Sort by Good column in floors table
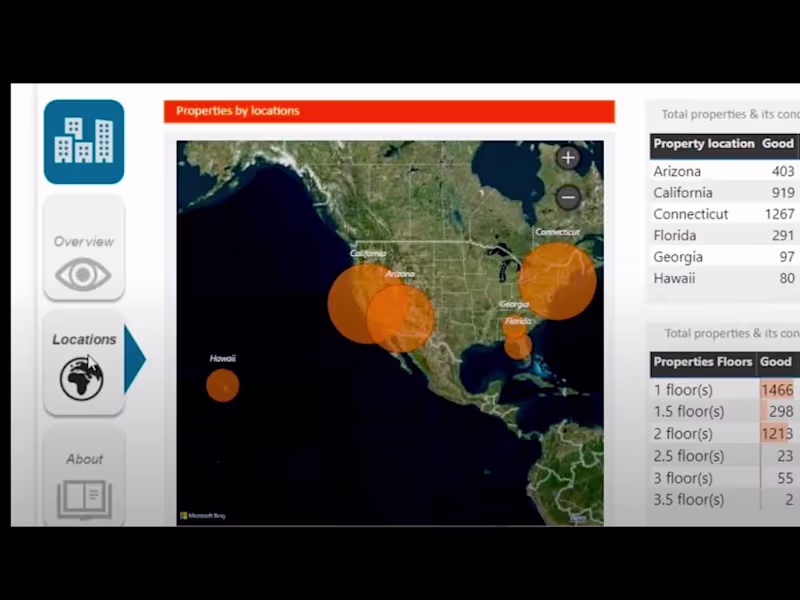This screenshot has height=600, width=800. coord(776,362)
